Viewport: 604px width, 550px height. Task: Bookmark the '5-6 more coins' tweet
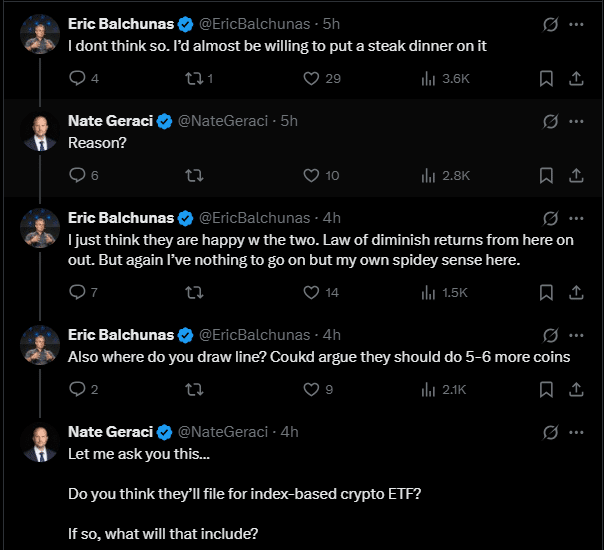click(x=546, y=389)
